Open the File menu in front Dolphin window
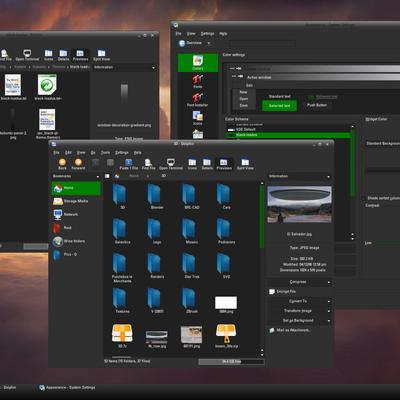Screen dimensions: 400x400 [x=56, y=153]
